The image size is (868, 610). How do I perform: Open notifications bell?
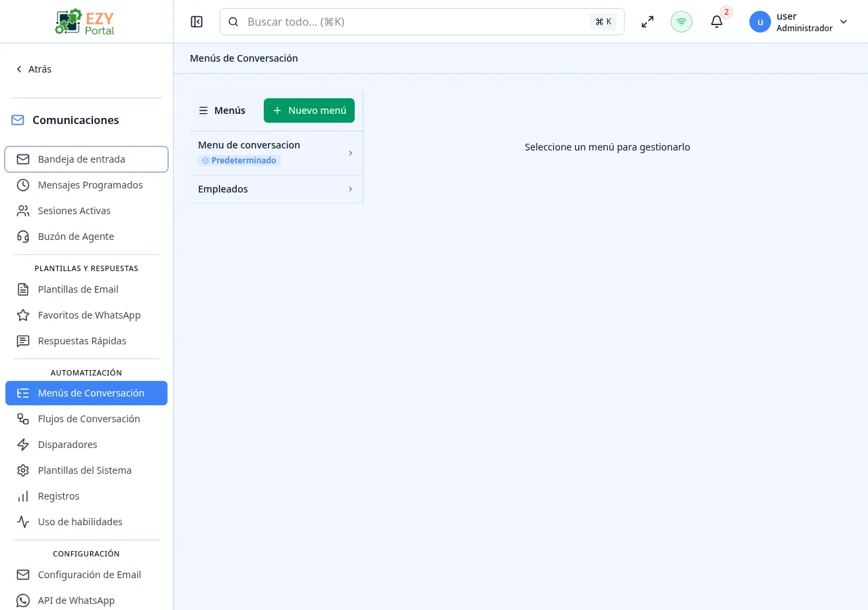click(717, 22)
